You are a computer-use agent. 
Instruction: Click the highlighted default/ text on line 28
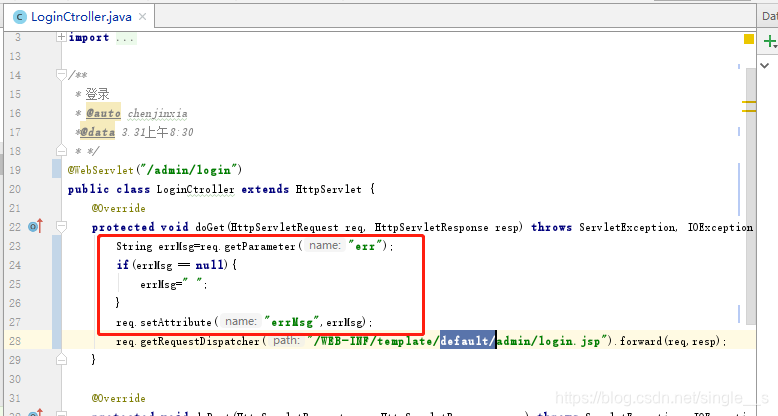coord(468,341)
